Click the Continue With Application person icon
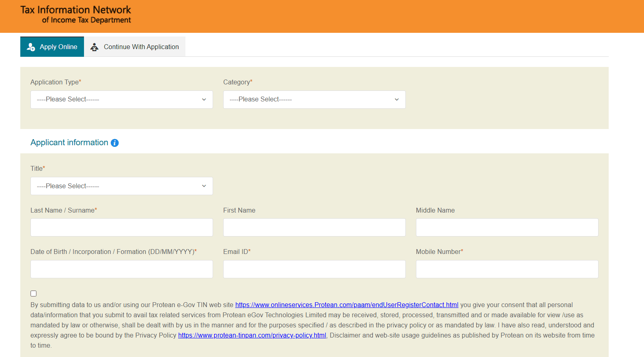This screenshot has height=357, width=644. [95, 47]
